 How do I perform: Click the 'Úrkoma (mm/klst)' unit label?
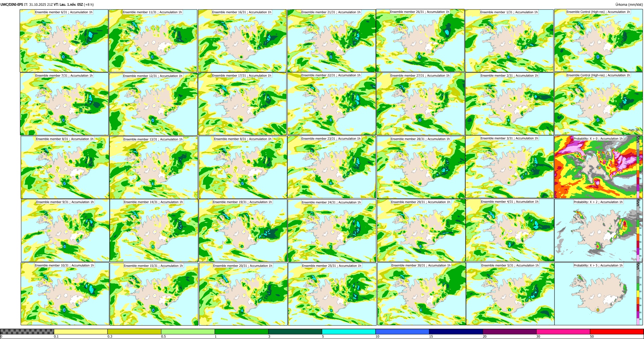click(628, 4)
